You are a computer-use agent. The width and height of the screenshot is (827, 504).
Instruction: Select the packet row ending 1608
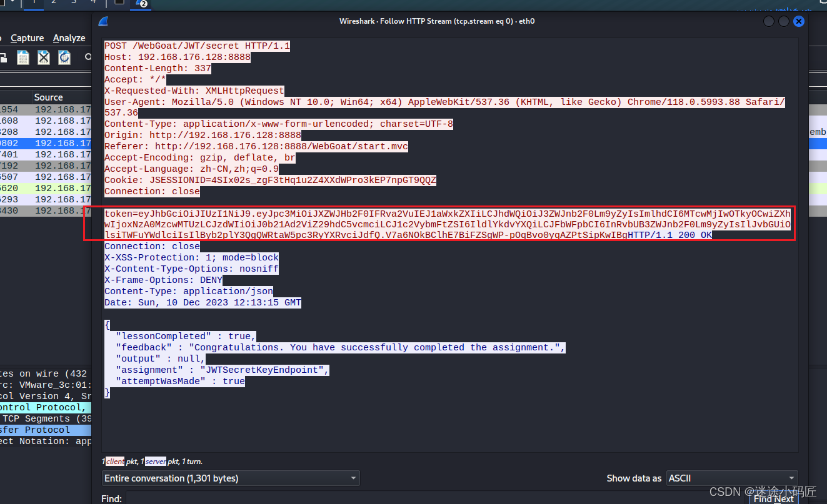pyautogui.click(x=46, y=121)
